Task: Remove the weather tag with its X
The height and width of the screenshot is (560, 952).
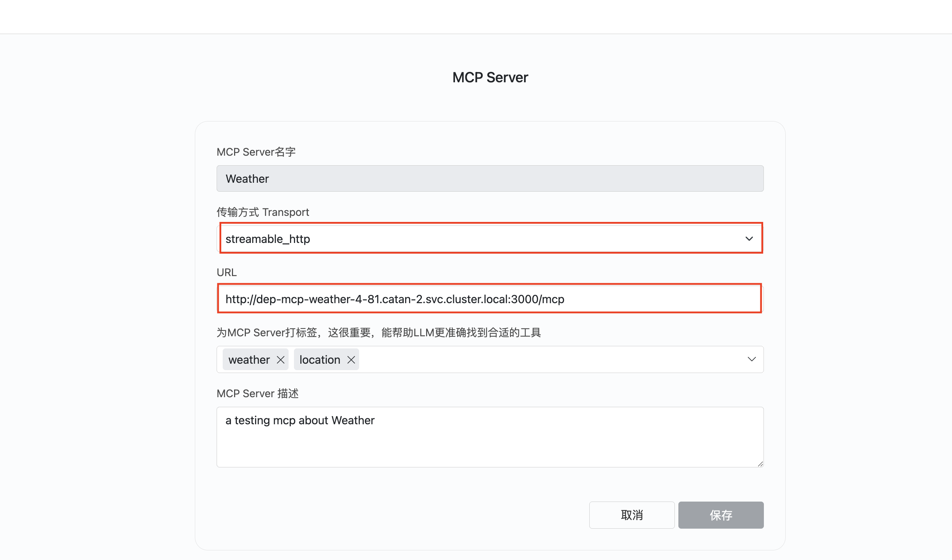Action: click(x=280, y=359)
